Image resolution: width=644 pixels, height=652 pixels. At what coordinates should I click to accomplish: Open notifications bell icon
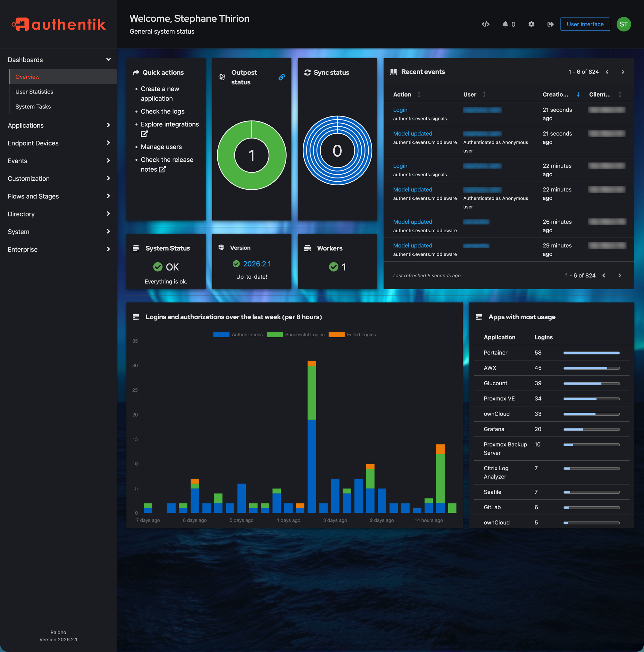(505, 24)
